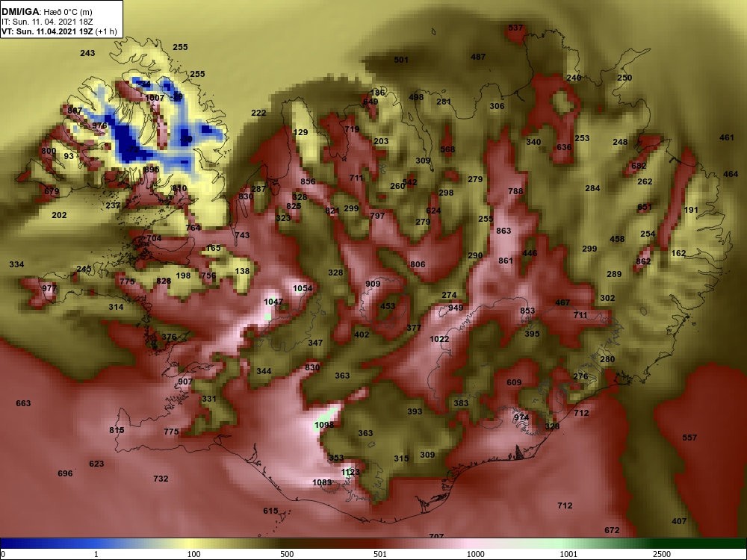Click the map value '222'

click(x=258, y=113)
